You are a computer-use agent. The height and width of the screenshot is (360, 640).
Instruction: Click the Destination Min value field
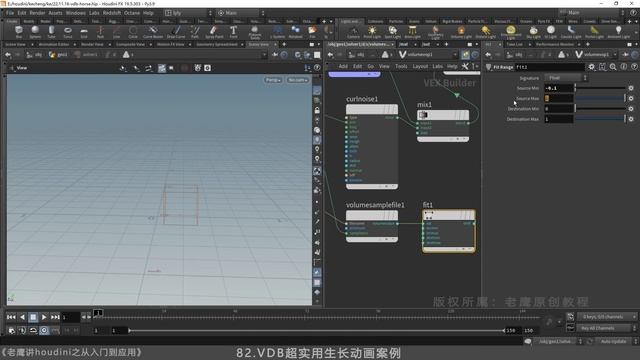point(559,109)
